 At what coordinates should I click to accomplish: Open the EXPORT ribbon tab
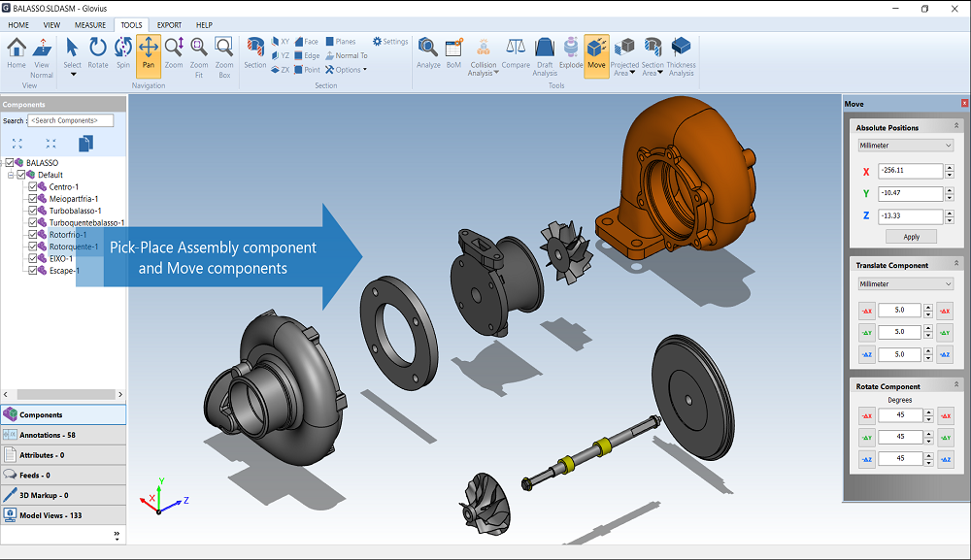pos(169,25)
